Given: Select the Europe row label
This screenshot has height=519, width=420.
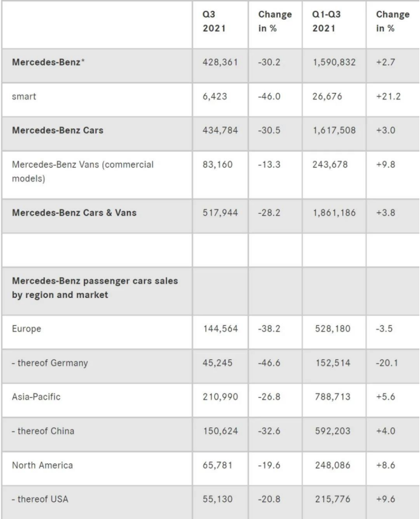Looking at the screenshot, I should 26,328.
